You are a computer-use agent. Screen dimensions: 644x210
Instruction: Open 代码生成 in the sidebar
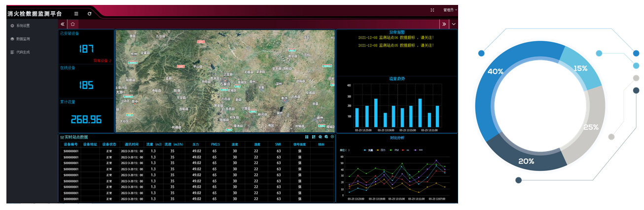(x=23, y=52)
